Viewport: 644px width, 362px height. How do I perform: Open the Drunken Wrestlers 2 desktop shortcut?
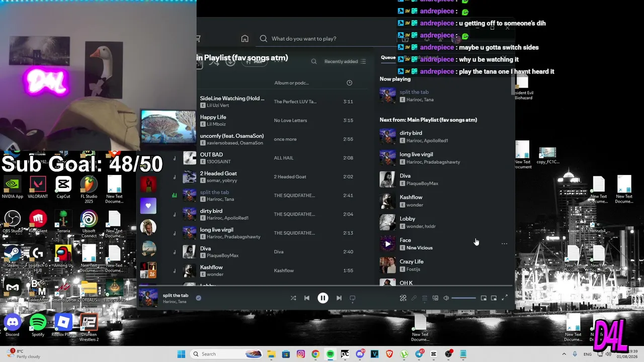[x=89, y=328]
